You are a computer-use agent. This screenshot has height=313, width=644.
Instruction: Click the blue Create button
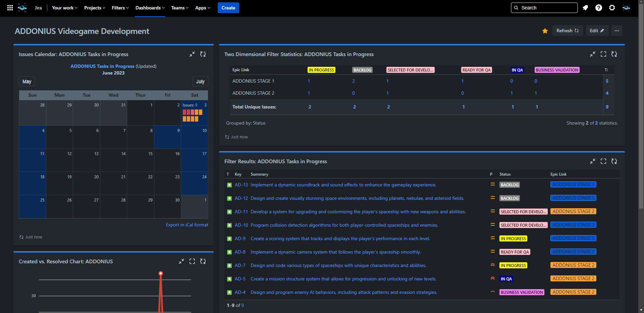coord(228,8)
